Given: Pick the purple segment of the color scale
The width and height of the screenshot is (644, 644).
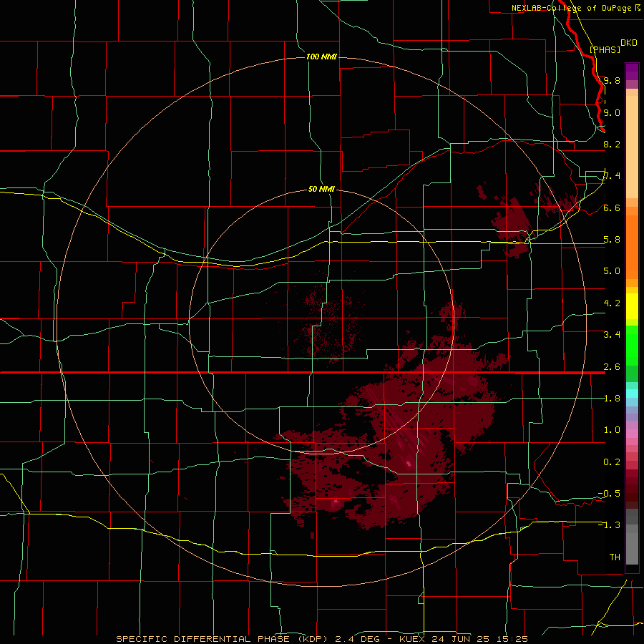Looking at the screenshot, I should [x=632, y=72].
